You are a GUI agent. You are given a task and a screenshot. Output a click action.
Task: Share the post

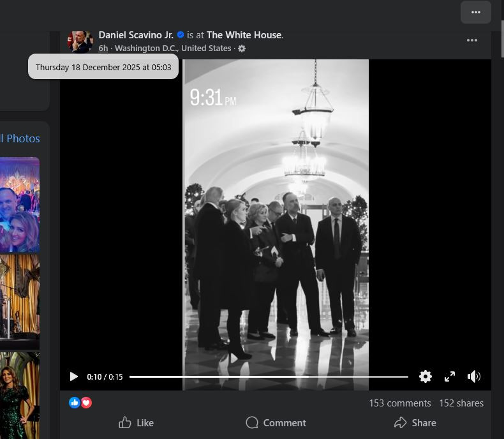[x=415, y=422]
